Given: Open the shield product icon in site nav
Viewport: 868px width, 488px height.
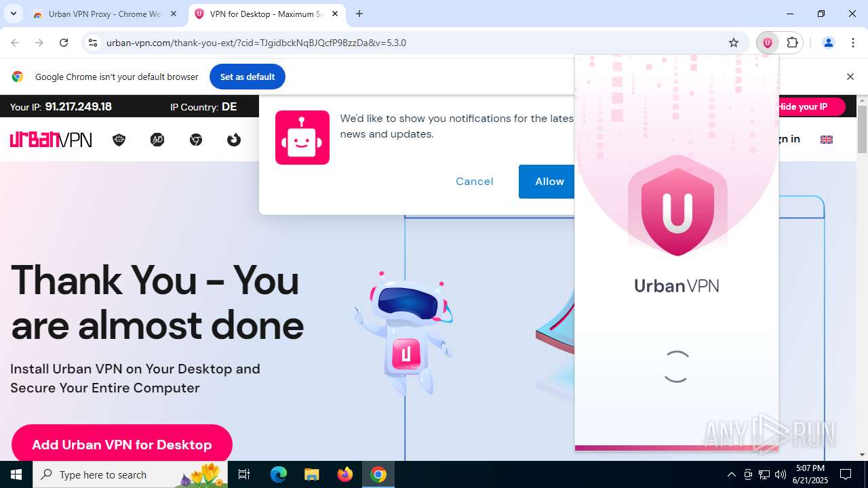Looking at the screenshot, I should [x=119, y=140].
